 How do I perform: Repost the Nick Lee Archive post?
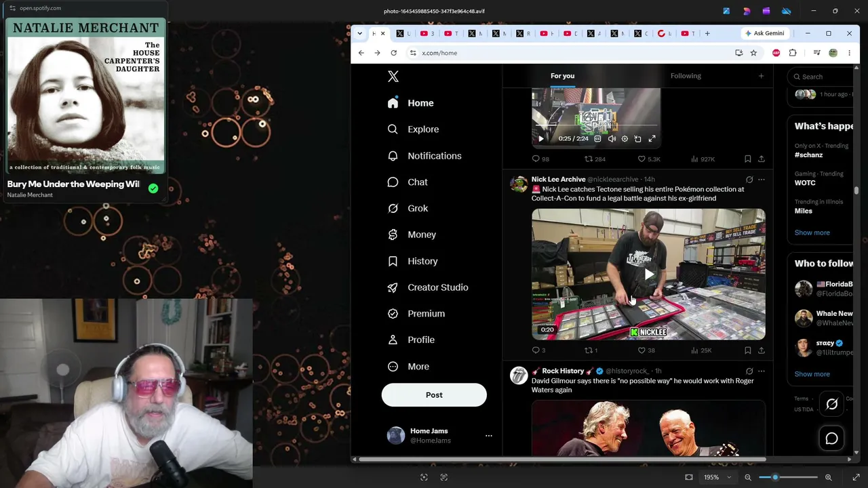point(591,350)
